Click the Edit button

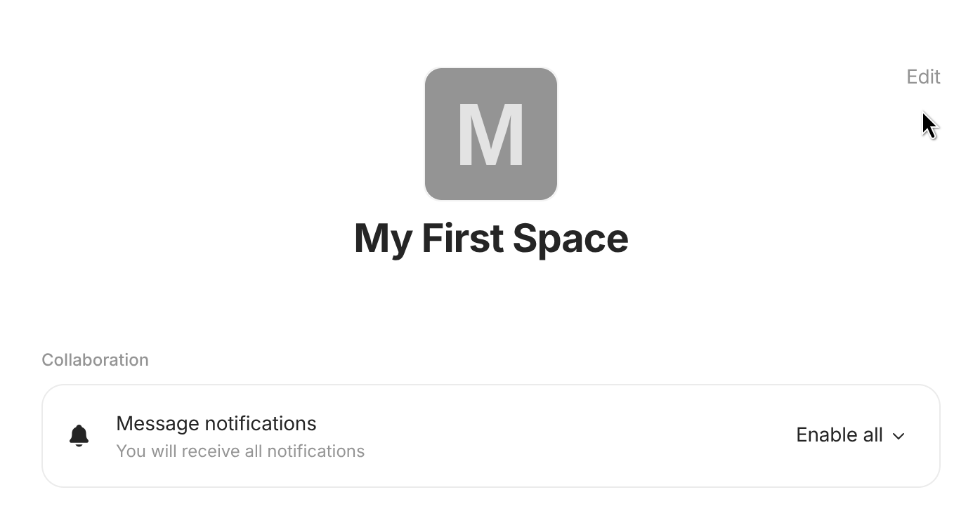[922, 77]
